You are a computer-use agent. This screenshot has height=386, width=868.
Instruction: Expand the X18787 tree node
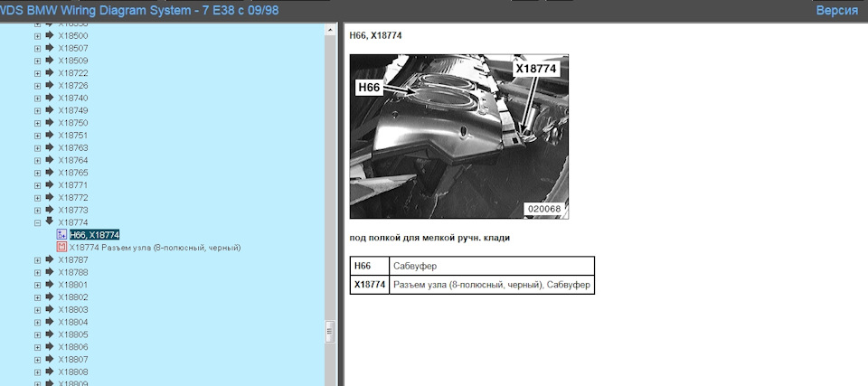click(38, 260)
